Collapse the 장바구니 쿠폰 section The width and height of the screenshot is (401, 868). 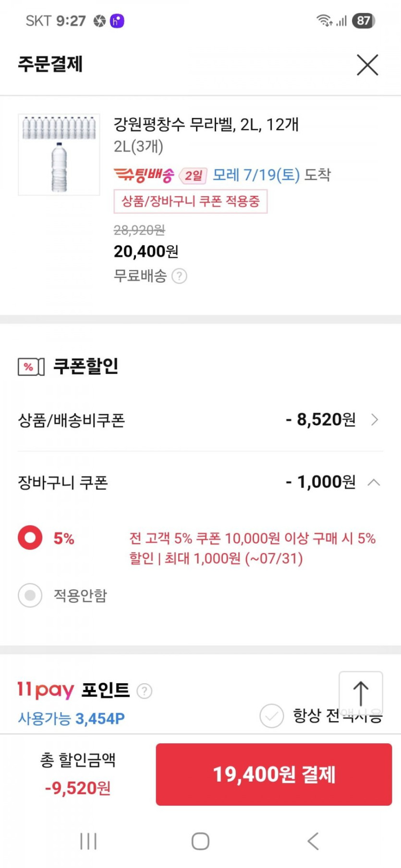374,482
